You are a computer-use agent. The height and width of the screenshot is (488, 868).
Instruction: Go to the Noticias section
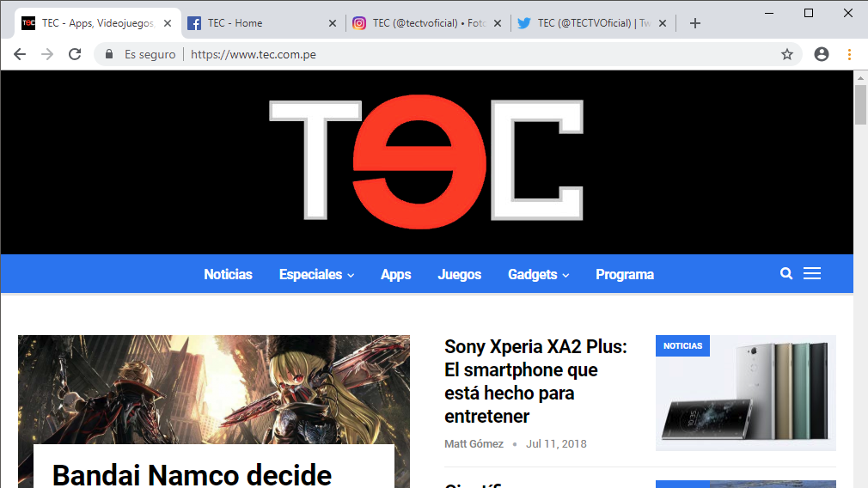[228, 275]
